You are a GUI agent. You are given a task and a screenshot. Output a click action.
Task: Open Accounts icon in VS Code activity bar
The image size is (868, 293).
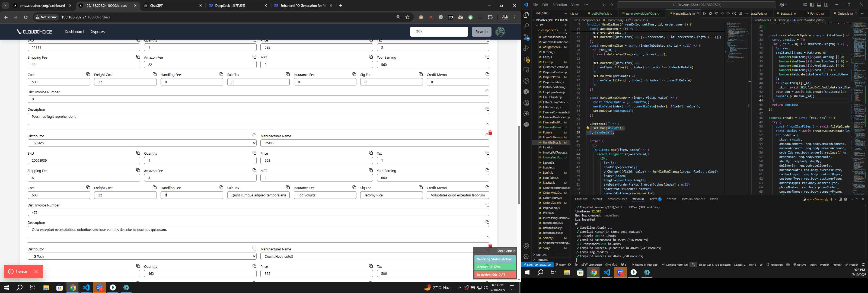[526, 246]
